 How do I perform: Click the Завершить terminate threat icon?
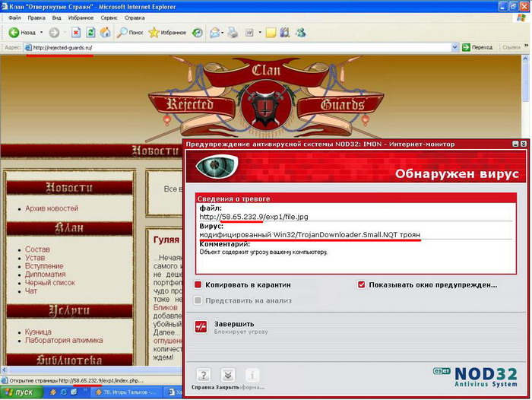click(x=201, y=327)
